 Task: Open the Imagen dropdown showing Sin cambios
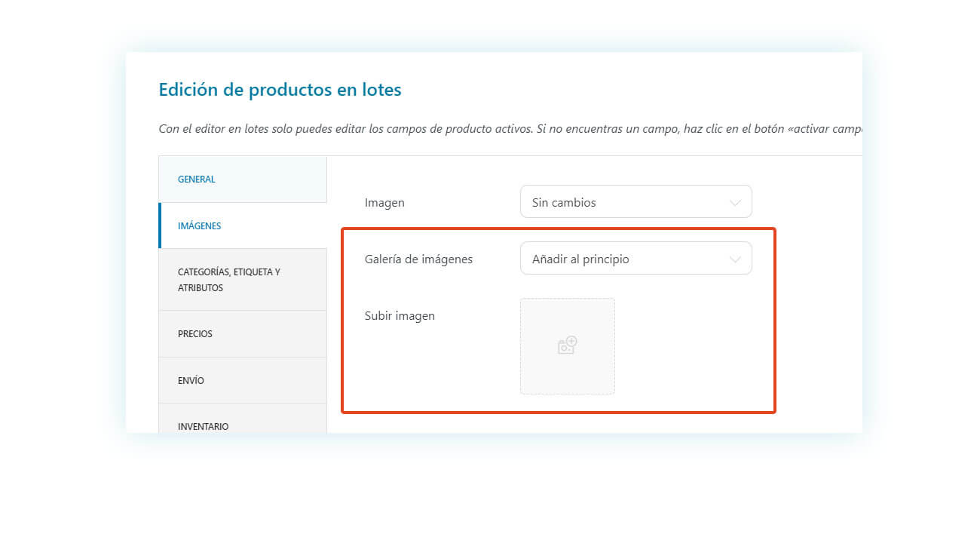point(635,201)
